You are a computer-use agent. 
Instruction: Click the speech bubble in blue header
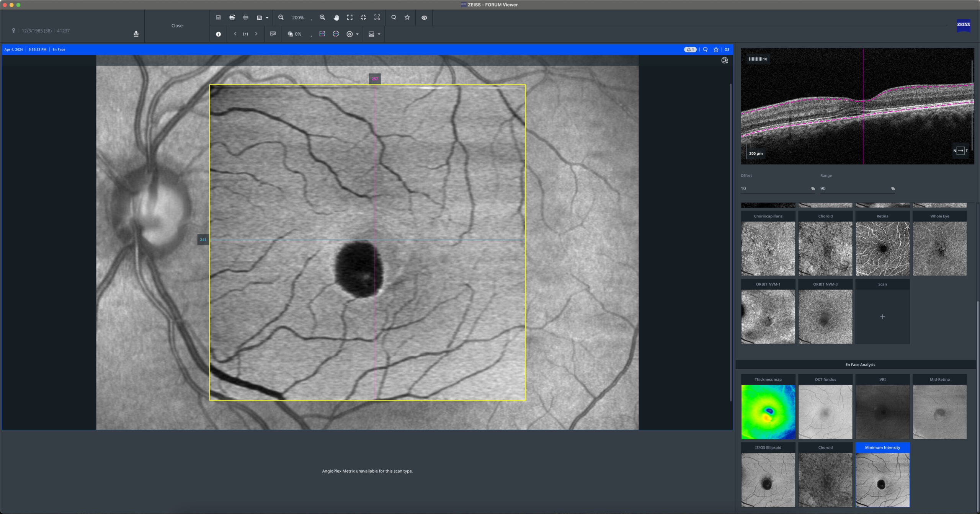pos(705,49)
